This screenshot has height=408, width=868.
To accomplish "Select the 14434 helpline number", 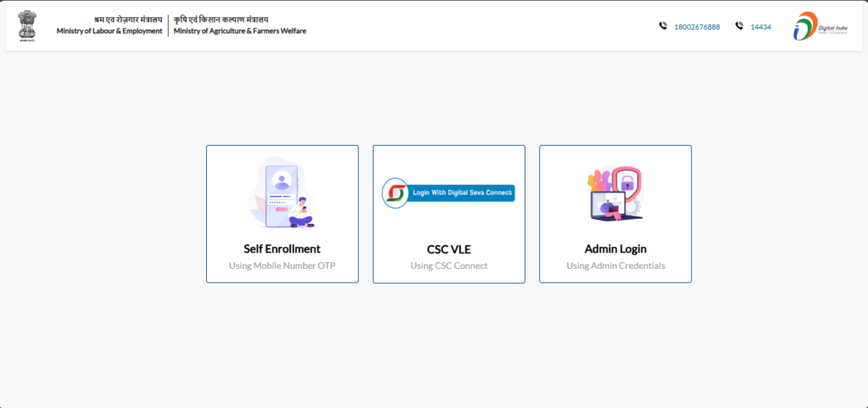I will (x=760, y=27).
